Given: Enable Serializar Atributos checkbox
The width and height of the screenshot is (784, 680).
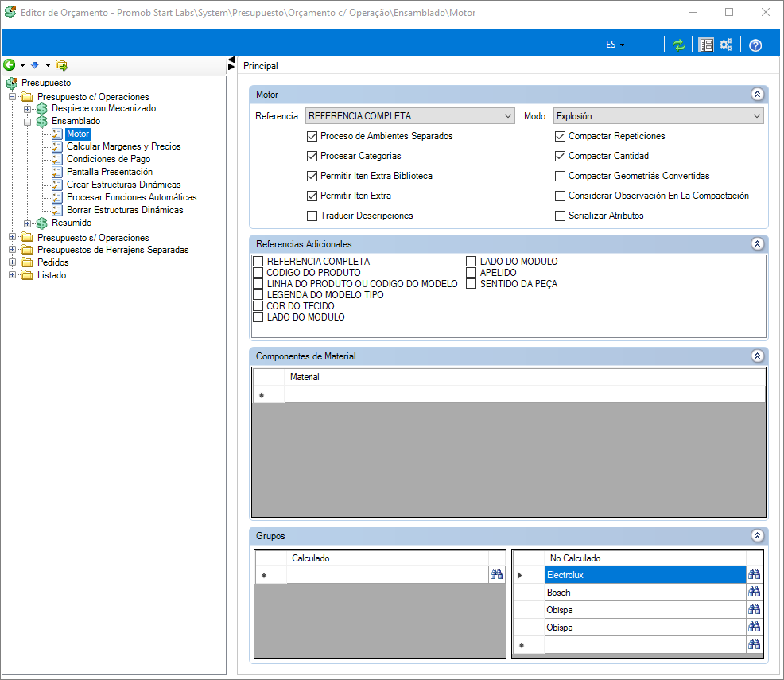Looking at the screenshot, I should click(560, 216).
